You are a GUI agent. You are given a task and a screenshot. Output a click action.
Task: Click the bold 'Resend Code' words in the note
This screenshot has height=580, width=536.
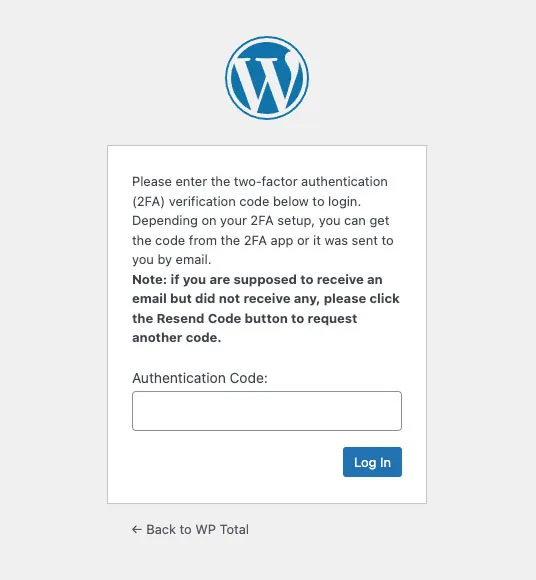coord(199,318)
